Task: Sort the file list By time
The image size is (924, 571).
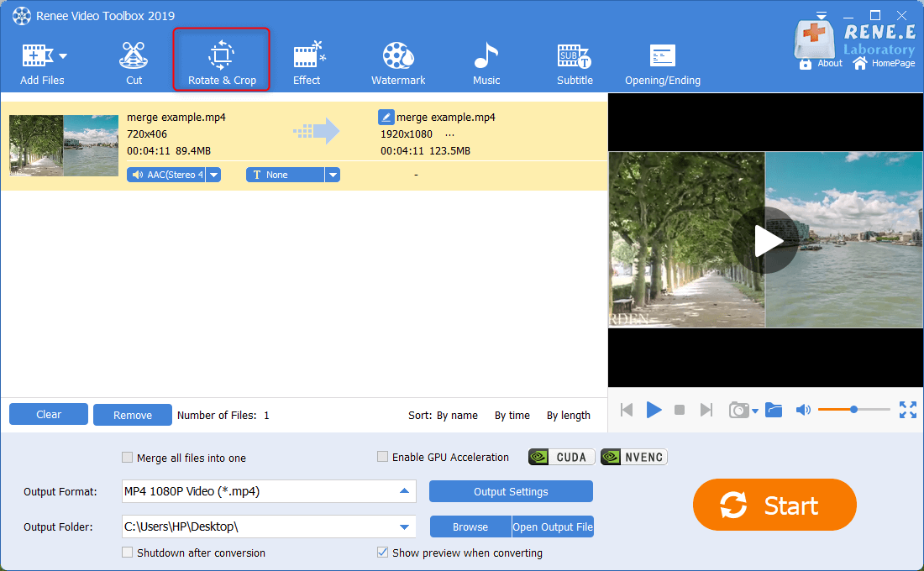Action: [x=512, y=415]
